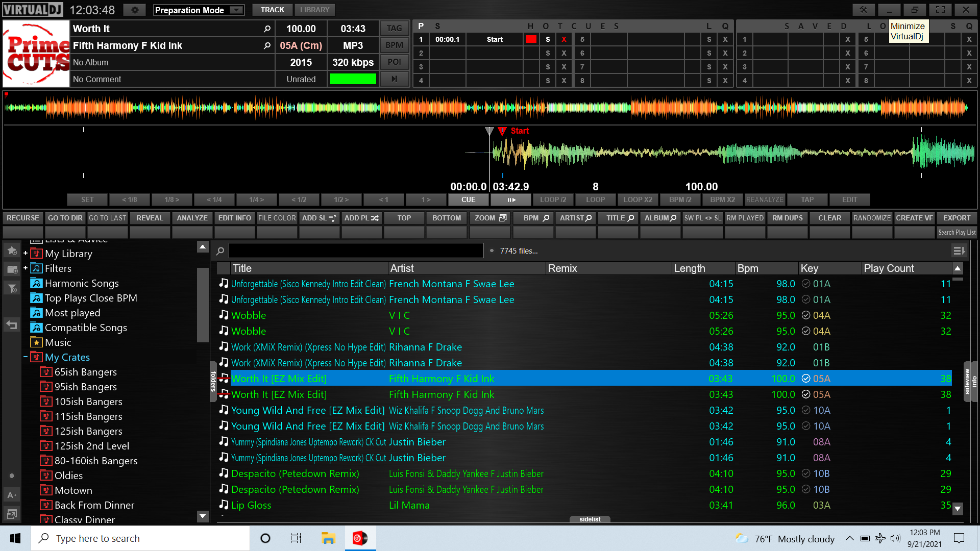Sort by Key column header
Screen dimensions: 980x551
(829, 268)
